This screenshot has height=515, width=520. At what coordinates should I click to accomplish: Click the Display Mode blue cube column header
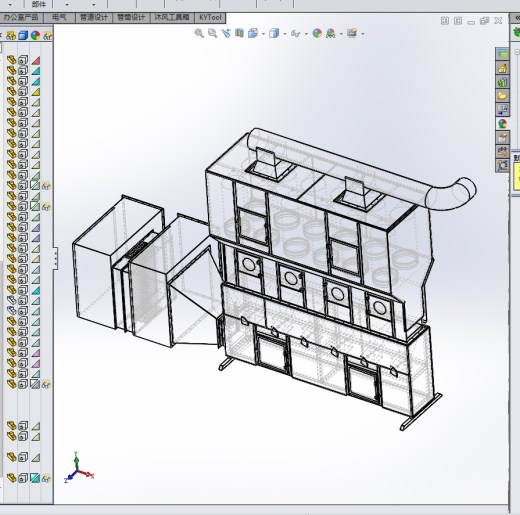pos(23,35)
